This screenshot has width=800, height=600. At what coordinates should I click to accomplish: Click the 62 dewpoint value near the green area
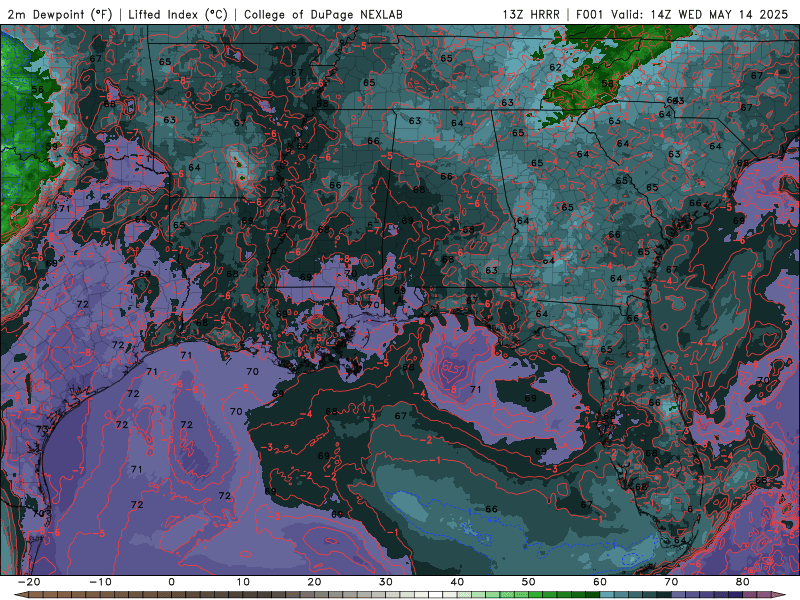pos(556,67)
